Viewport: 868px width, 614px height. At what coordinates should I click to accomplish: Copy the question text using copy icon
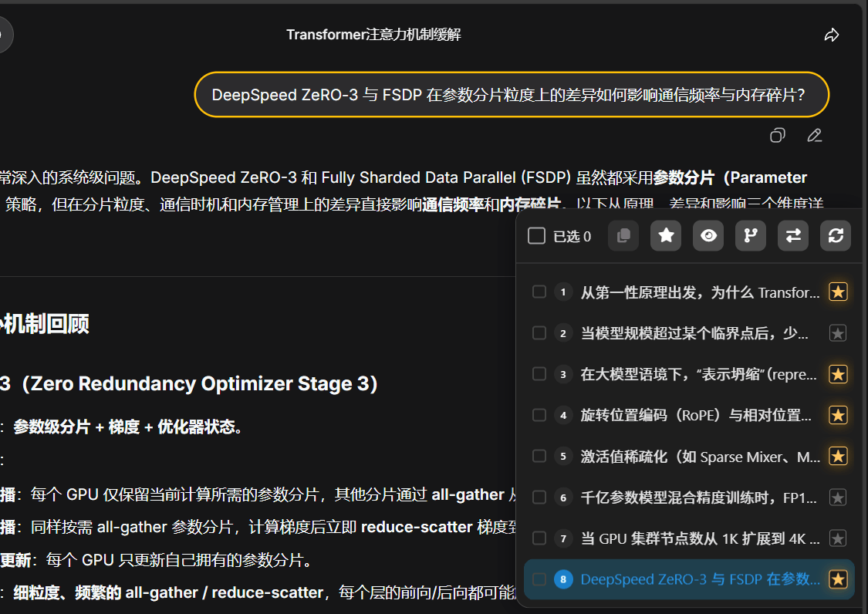[777, 136]
